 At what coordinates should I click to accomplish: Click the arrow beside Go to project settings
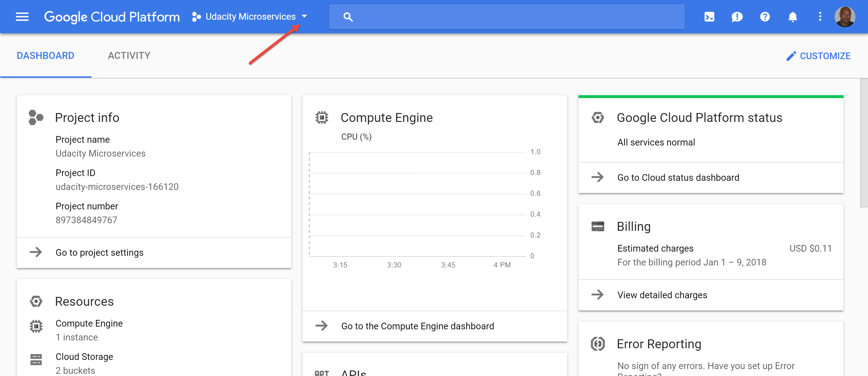click(x=36, y=252)
